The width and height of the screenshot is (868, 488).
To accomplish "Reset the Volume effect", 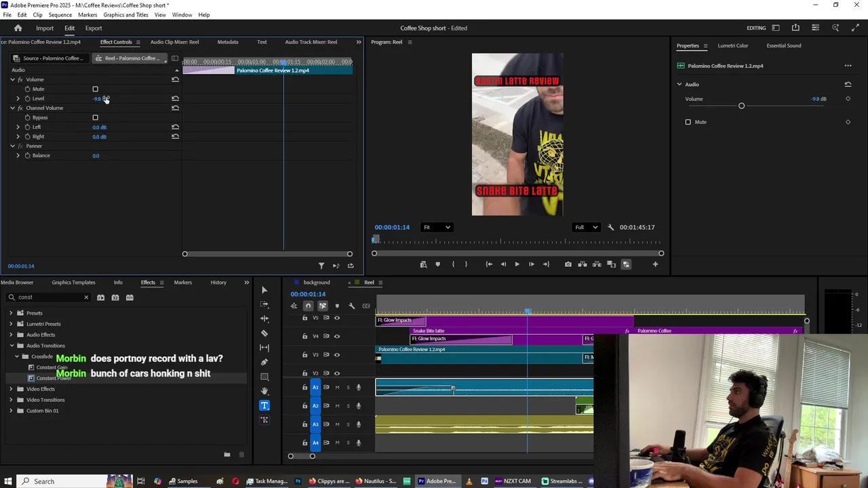I will [x=175, y=79].
